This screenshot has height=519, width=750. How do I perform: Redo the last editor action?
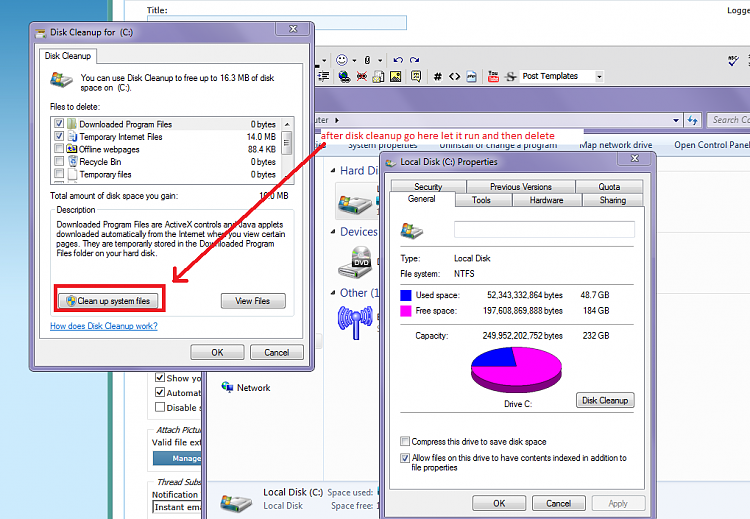pos(415,60)
